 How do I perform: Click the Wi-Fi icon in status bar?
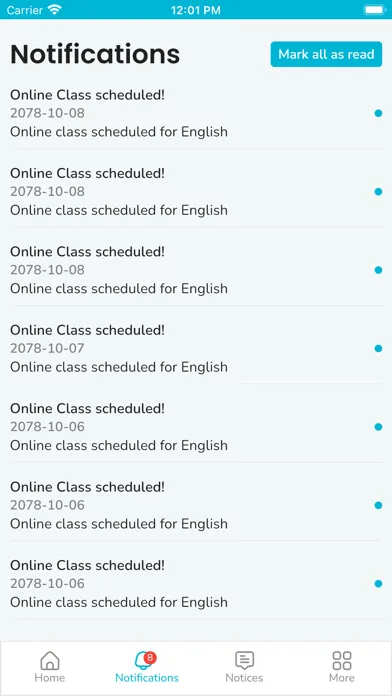click(55, 9)
